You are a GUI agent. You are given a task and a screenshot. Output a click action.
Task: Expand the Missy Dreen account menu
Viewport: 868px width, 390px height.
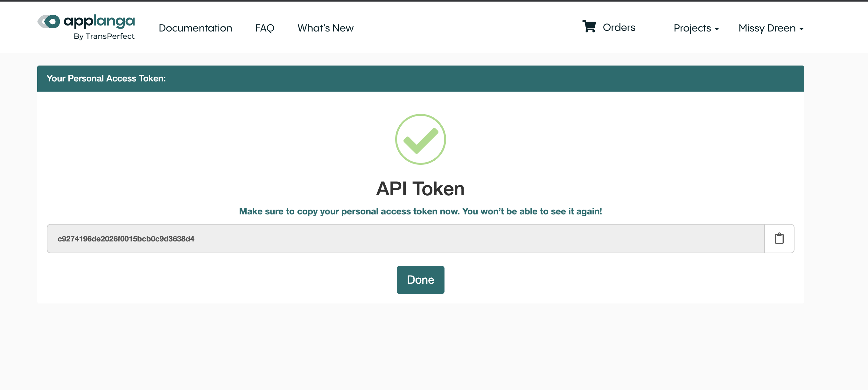tap(771, 28)
